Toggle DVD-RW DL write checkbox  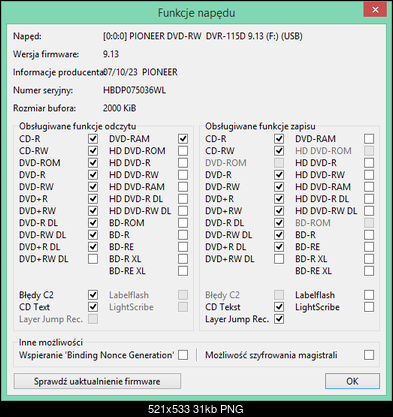(x=279, y=235)
